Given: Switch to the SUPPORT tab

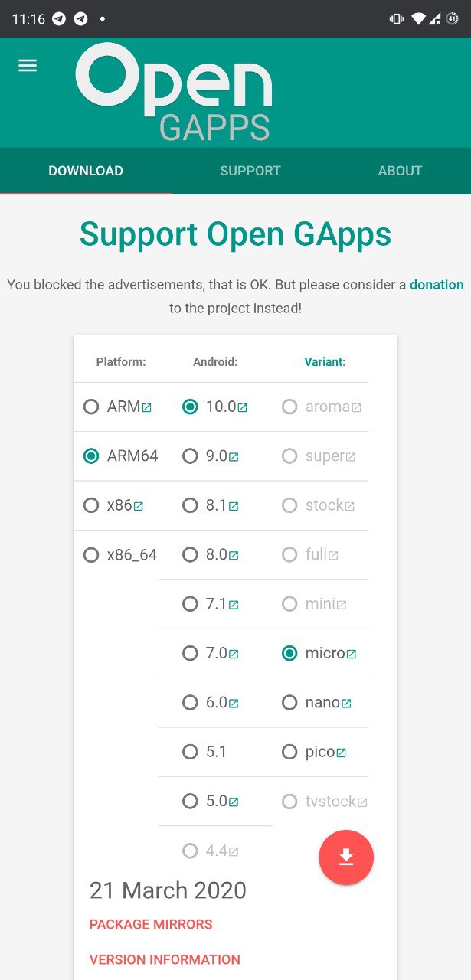Looking at the screenshot, I should point(250,171).
